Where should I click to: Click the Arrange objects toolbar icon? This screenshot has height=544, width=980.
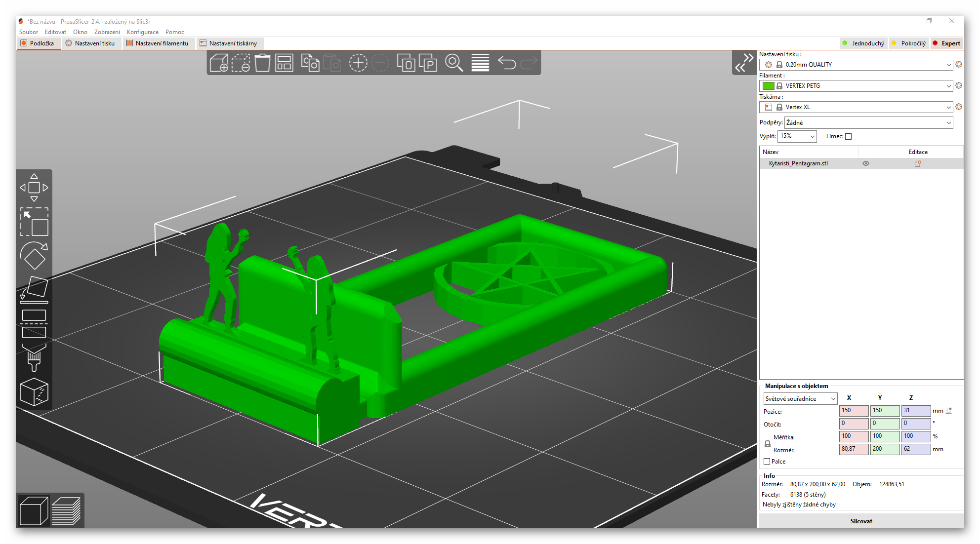tap(284, 63)
